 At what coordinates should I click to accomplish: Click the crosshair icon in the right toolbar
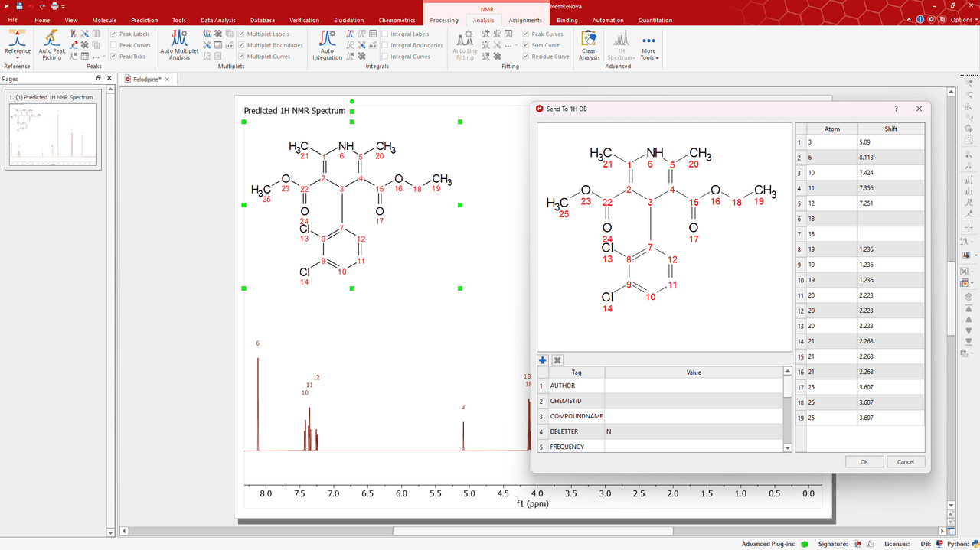point(967,227)
